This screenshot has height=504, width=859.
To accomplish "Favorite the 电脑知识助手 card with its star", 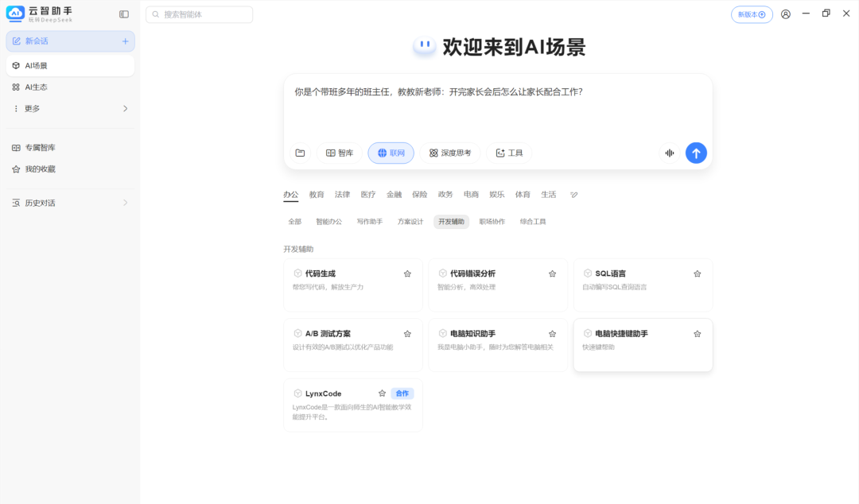I will coord(552,334).
